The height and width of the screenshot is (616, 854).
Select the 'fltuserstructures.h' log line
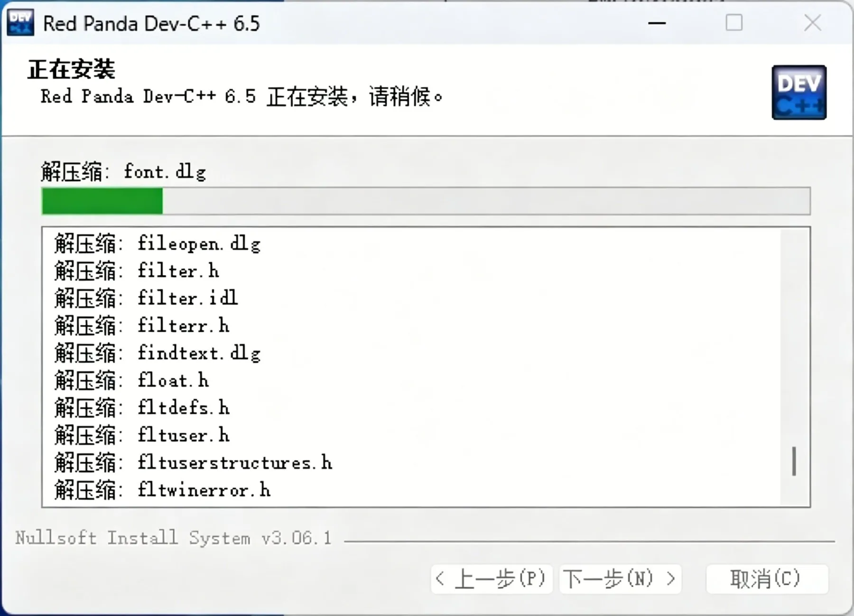pos(194,463)
